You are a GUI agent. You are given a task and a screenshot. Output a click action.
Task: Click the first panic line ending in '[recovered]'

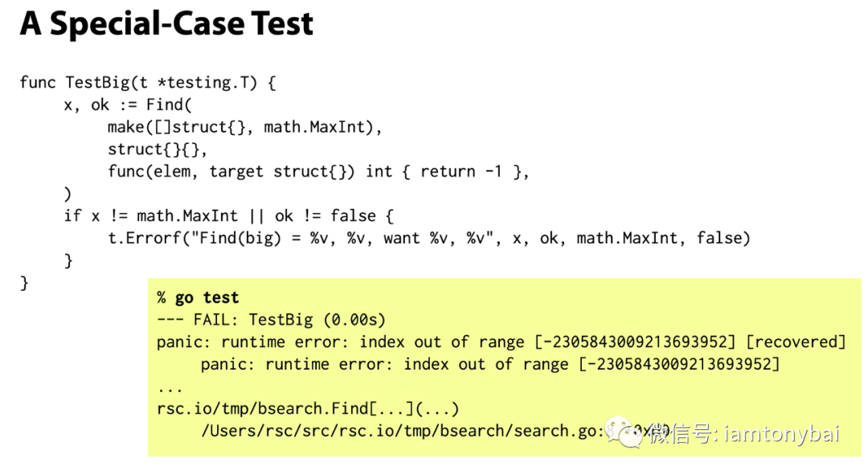pos(501,341)
